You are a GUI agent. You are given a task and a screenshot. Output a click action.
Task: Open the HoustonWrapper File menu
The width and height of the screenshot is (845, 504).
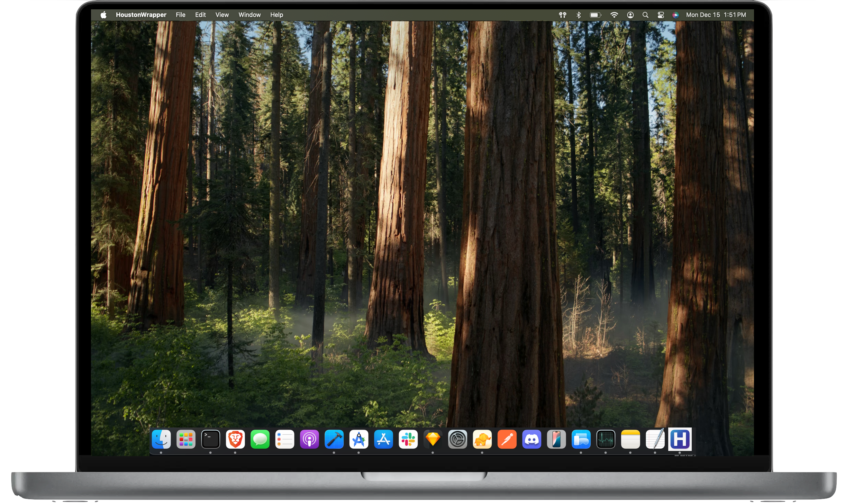coord(180,14)
